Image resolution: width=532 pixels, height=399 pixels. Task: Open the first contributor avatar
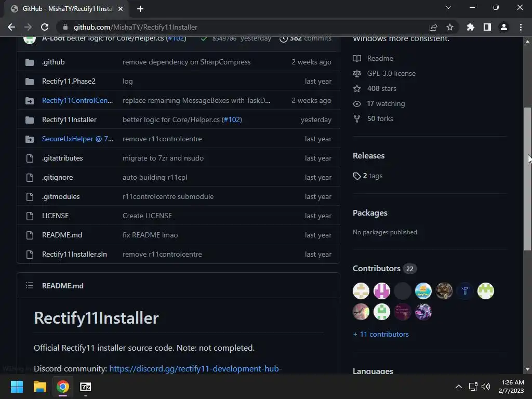[x=361, y=291]
